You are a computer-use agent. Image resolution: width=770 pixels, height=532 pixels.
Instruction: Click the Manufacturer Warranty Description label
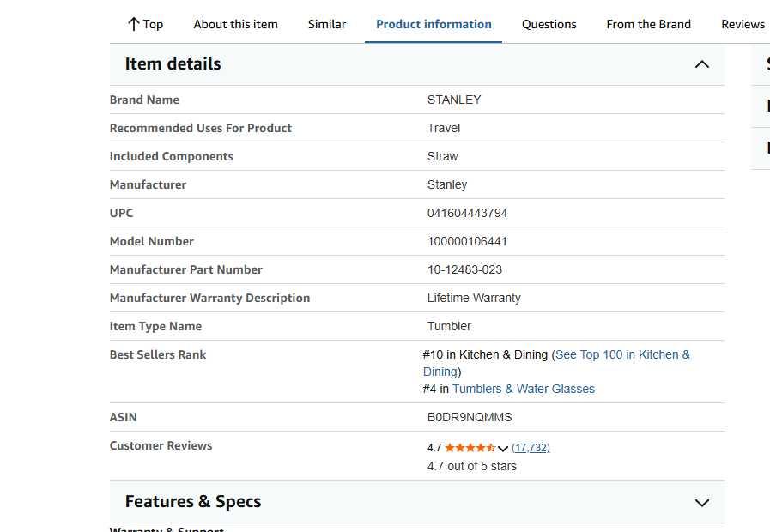[x=209, y=298]
